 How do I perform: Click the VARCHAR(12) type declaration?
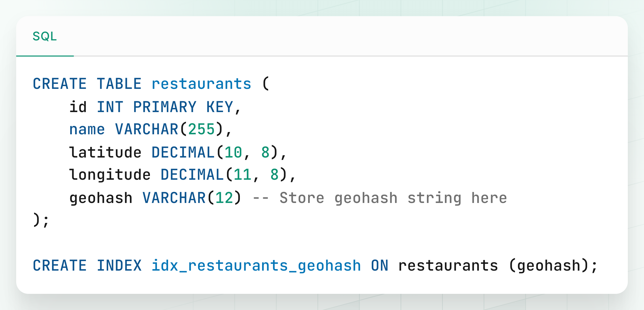click(x=192, y=198)
